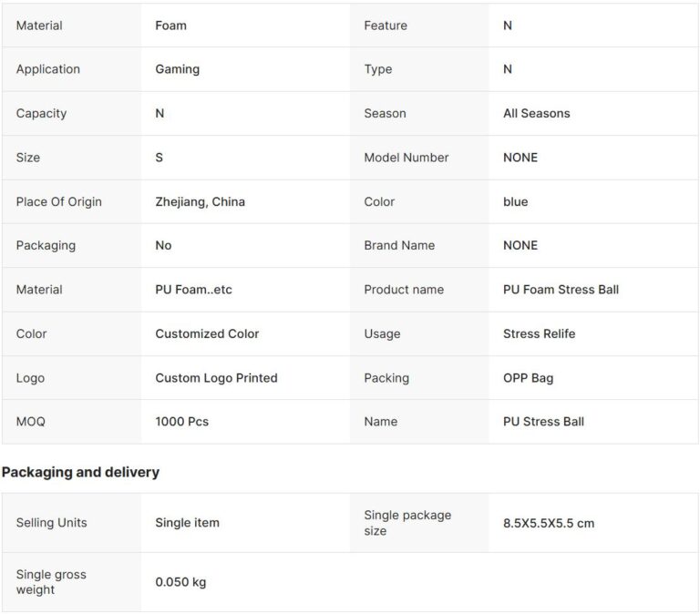Click the 'PU Stress Ball' name value
This screenshot has height=614, width=700.
(x=543, y=422)
